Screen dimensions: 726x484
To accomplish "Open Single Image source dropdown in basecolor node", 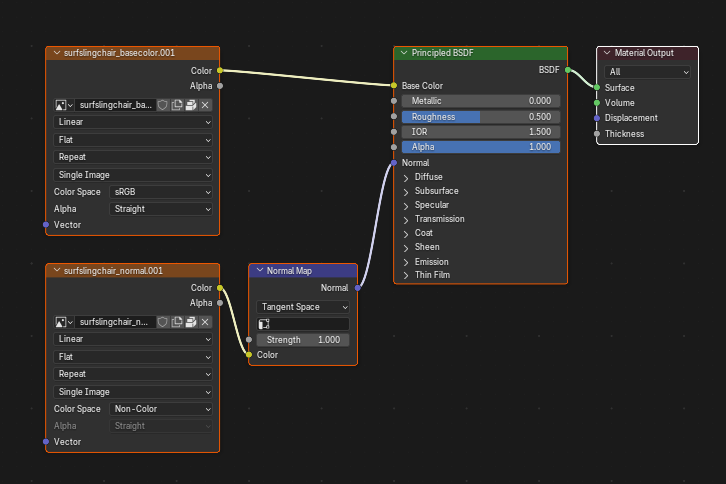I will click(133, 175).
